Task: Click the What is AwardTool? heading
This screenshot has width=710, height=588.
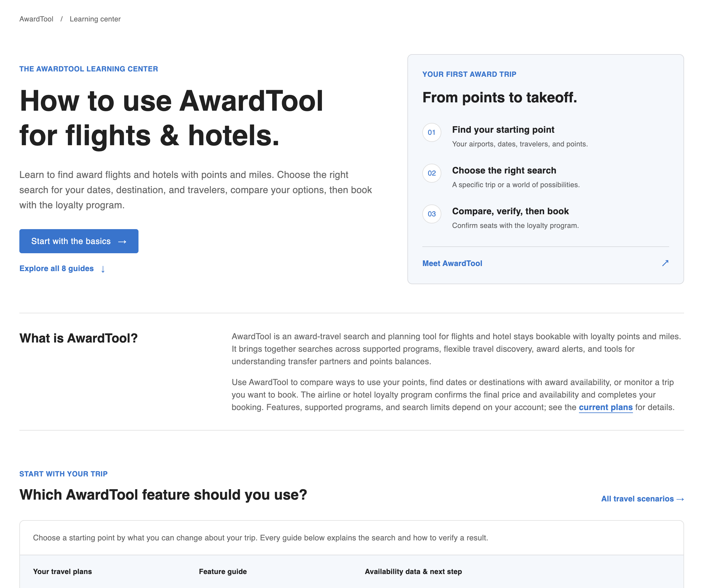Action: [78, 338]
